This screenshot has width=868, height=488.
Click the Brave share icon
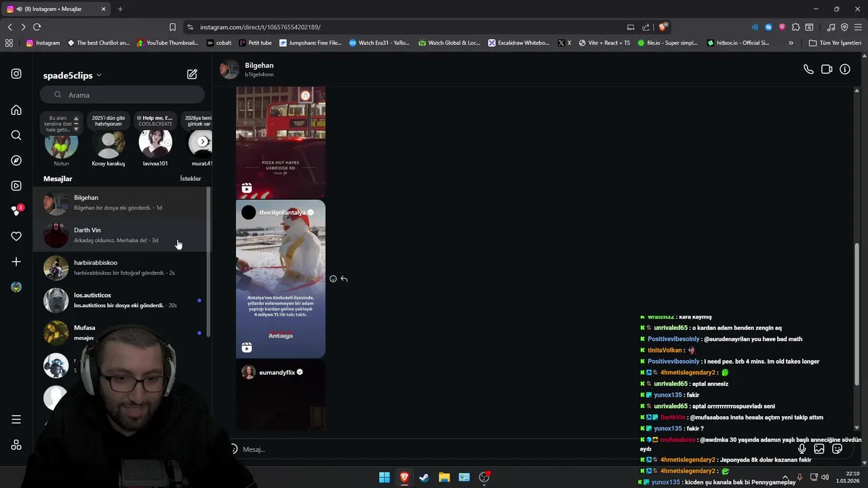646,27
